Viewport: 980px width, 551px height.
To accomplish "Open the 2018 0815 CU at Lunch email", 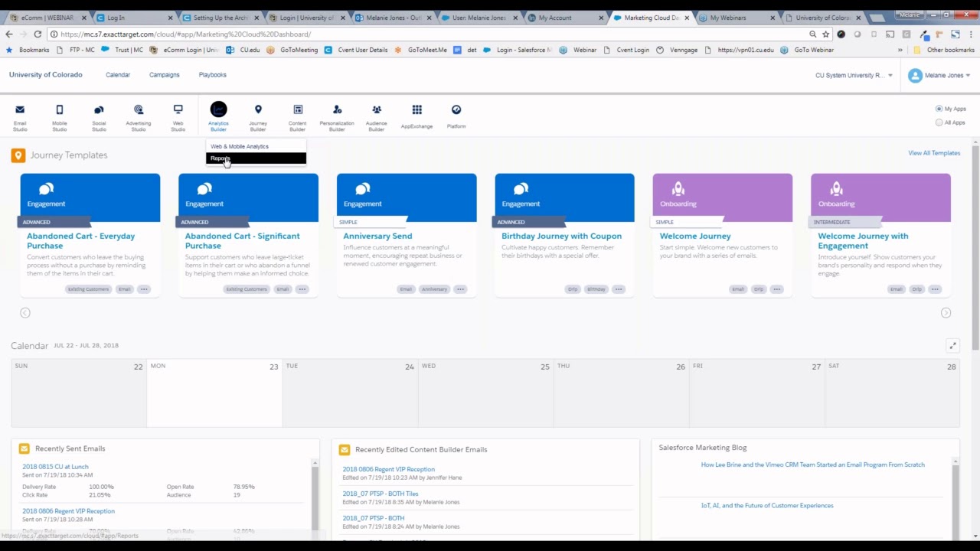I will point(55,467).
